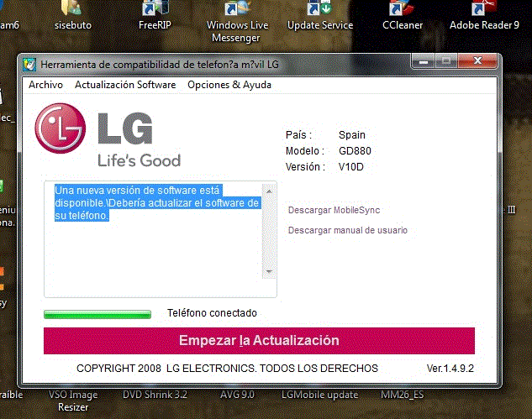
Task: Click the Ver.1.4.9.2 version text
Action: 450,369
